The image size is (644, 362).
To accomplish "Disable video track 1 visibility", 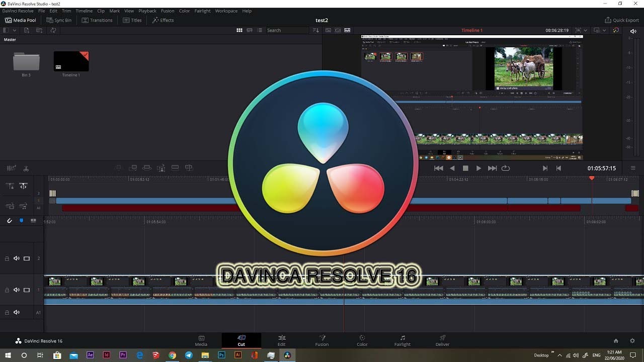I will coord(27,290).
